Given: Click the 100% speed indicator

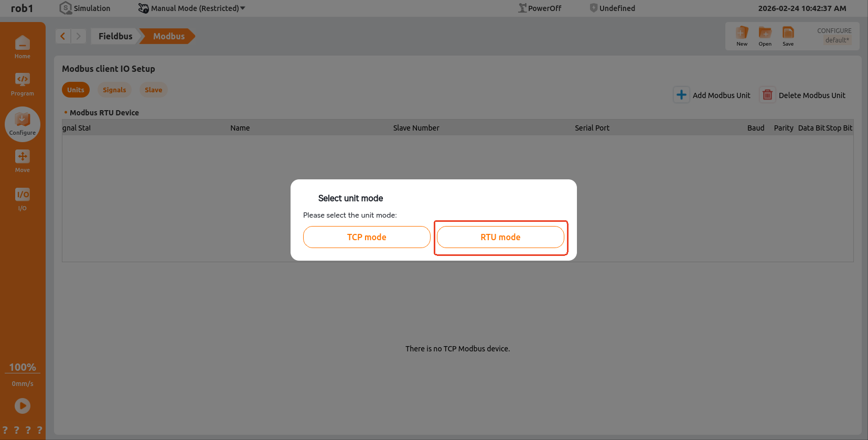Looking at the screenshot, I should point(23,367).
